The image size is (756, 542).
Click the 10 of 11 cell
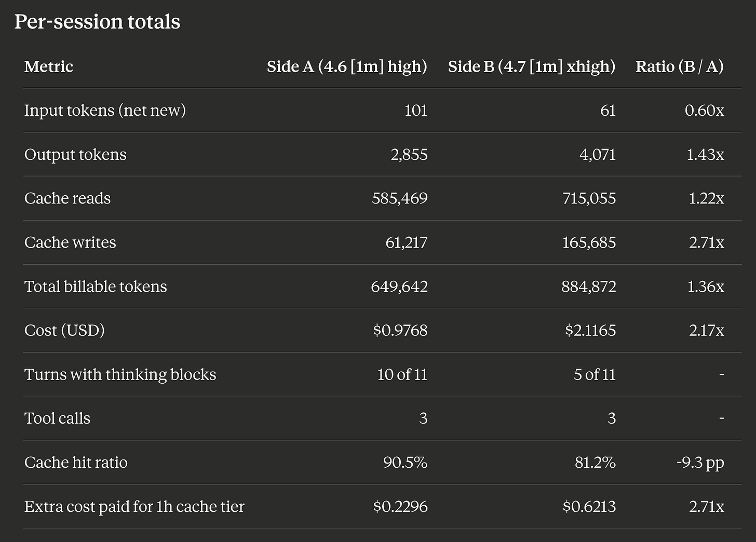pos(402,374)
